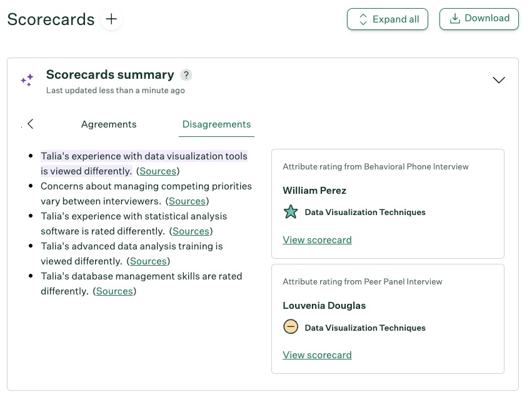The height and width of the screenshot is (407, 532).
Task: Collapse the Scorecards summary panel
Action: (498, 80)
